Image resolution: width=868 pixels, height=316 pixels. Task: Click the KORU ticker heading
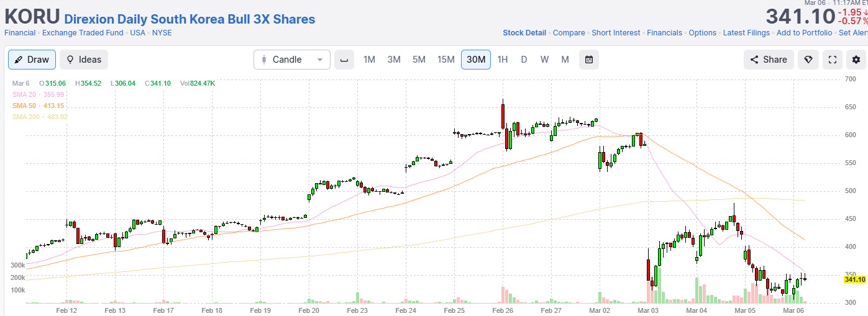(x=32, y=17)
